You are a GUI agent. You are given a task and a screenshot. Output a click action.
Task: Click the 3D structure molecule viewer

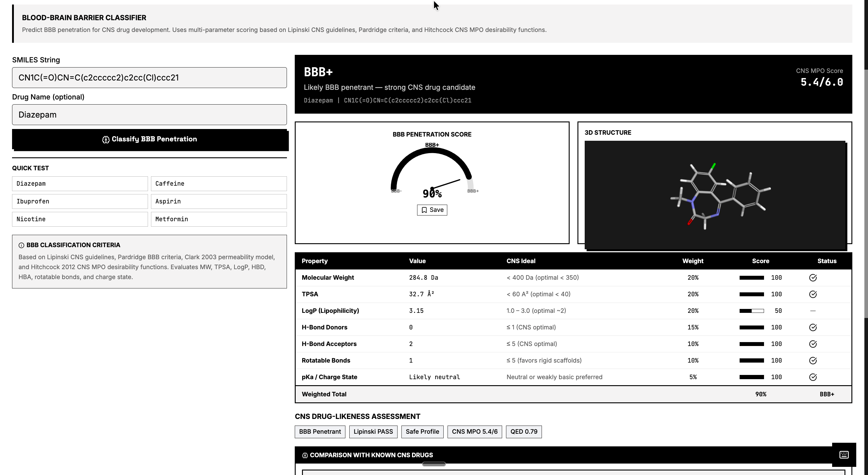coord(715,195)
